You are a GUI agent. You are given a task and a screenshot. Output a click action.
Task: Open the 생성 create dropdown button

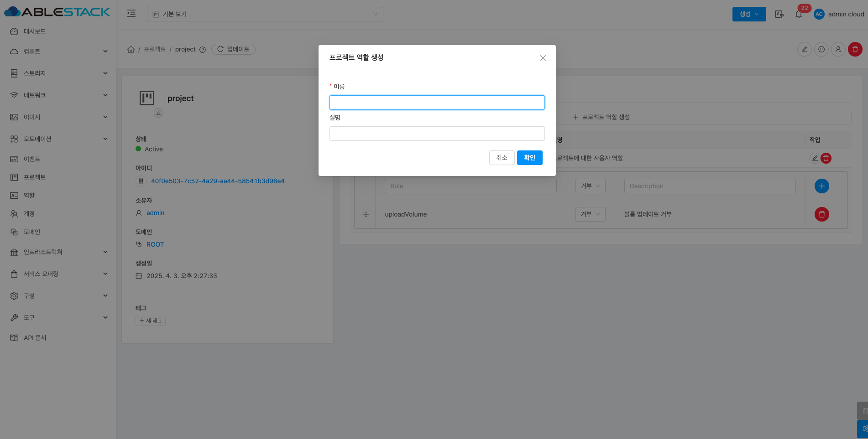[x=749, y=14]
